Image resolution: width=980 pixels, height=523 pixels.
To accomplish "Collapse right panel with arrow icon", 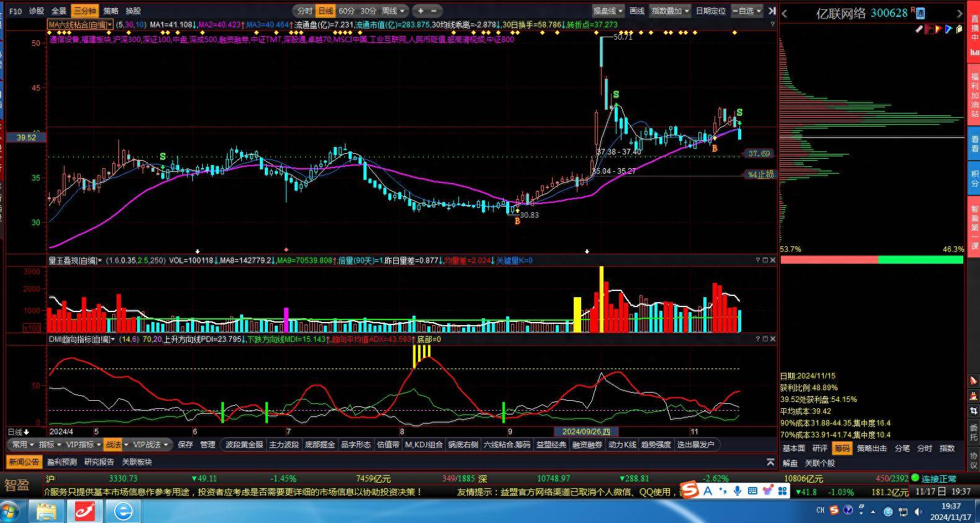I will [x=772, y=11].
